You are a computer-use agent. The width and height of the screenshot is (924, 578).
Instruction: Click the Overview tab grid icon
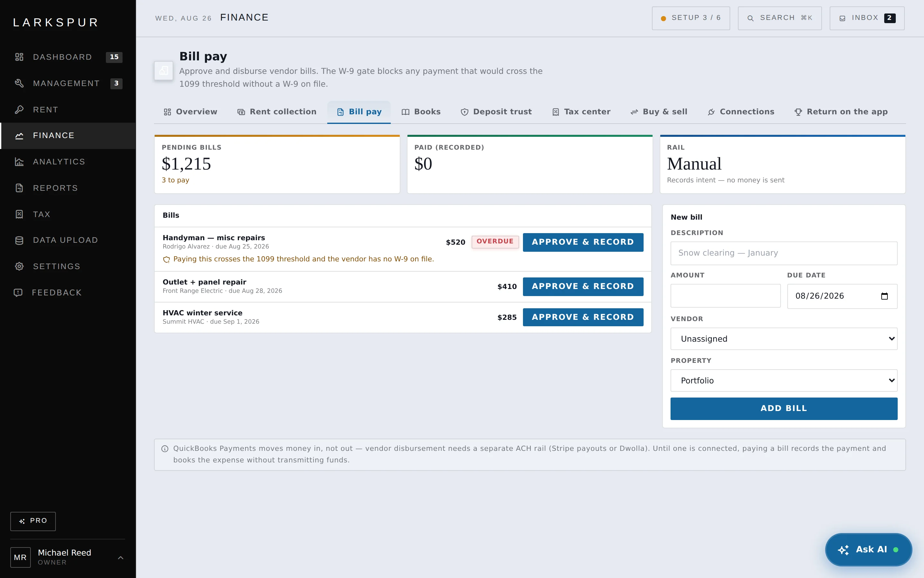click(x=167, y=112)
